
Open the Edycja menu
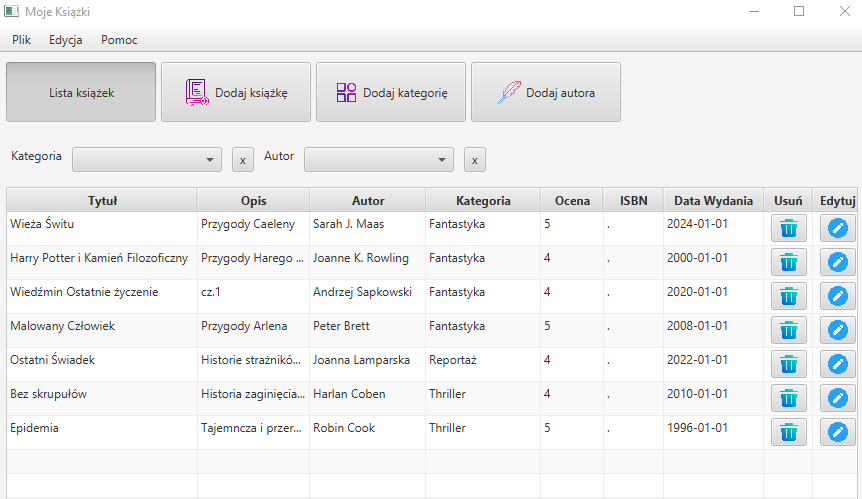click(66, 40)
